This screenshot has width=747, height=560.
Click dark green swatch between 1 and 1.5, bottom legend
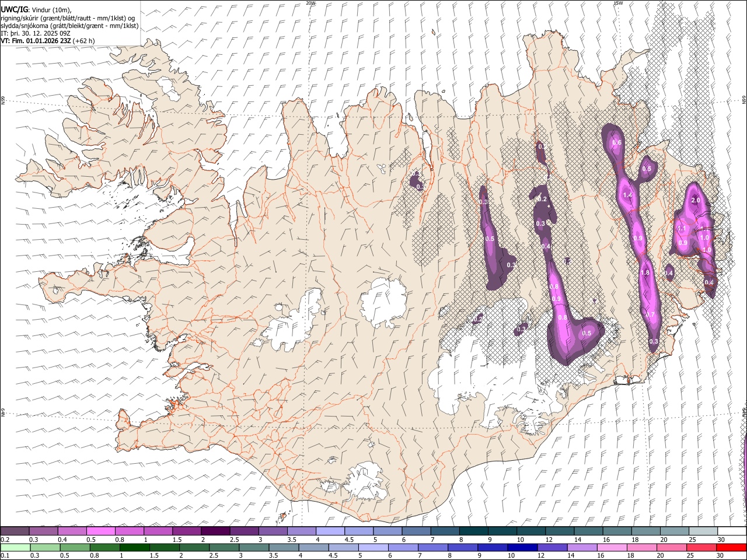[x=135, y=547]
